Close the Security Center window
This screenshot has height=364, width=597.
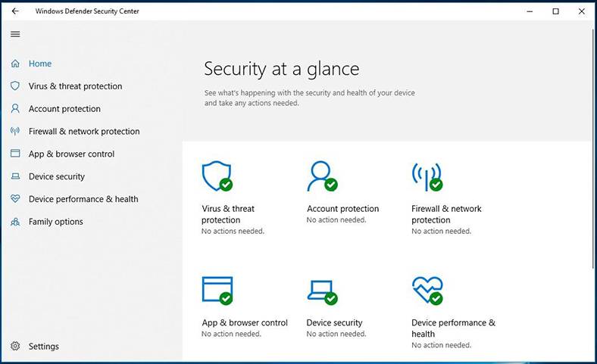click(x=581, y=11)
